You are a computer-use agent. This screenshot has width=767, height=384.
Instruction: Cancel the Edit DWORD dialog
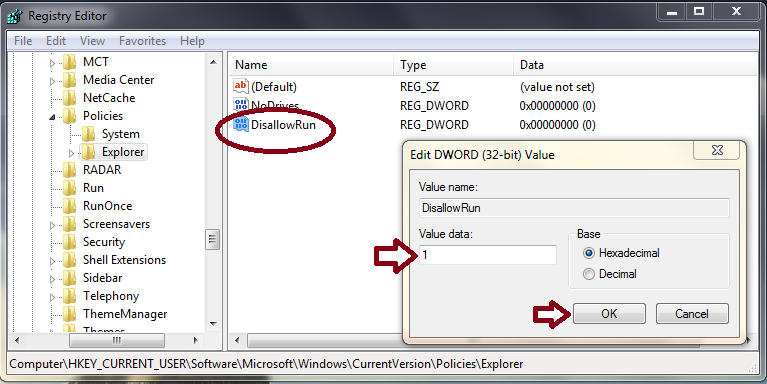(x=692, y=314)
